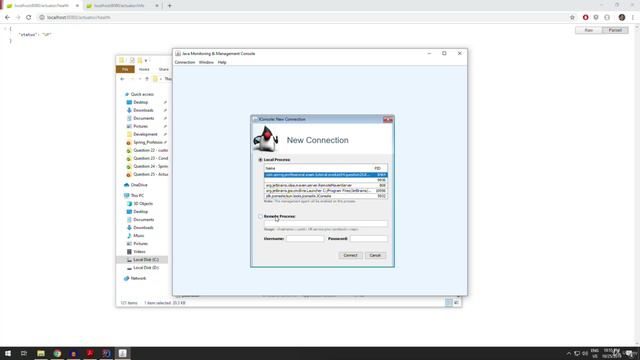640x360 pixels.
Task: Open the browser profile avatar
Action: (x=622, y=18)
